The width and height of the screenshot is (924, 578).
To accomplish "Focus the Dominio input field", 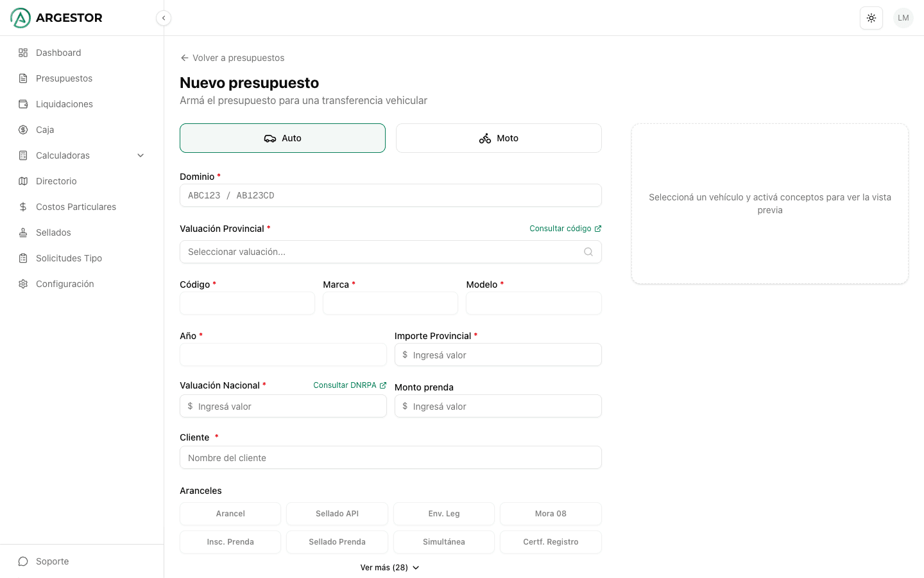I will (x=390, y=195).
